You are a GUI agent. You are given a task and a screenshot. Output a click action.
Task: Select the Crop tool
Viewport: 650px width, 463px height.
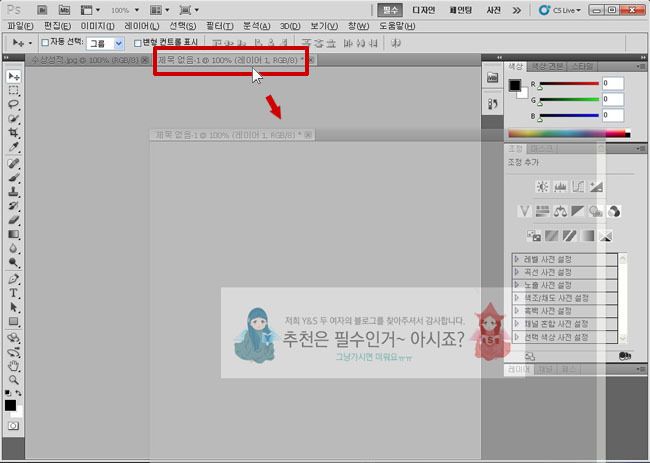click(x=13, y=133)
